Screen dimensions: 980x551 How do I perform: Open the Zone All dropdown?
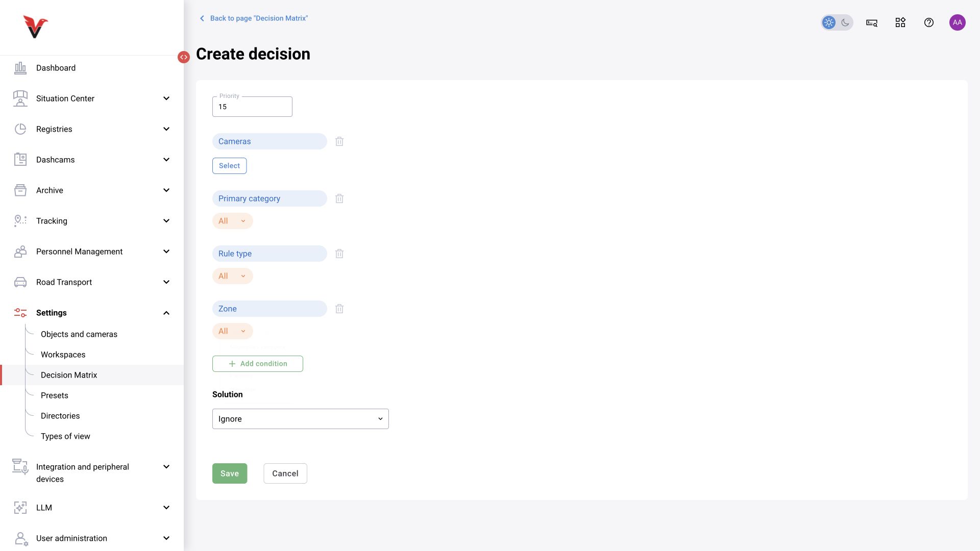[x=233, y=331]
